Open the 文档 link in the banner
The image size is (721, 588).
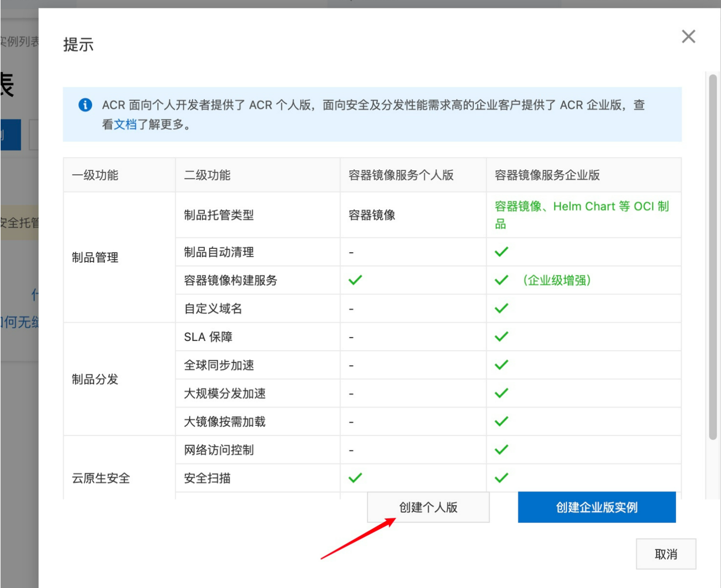[x=125, y=124]
